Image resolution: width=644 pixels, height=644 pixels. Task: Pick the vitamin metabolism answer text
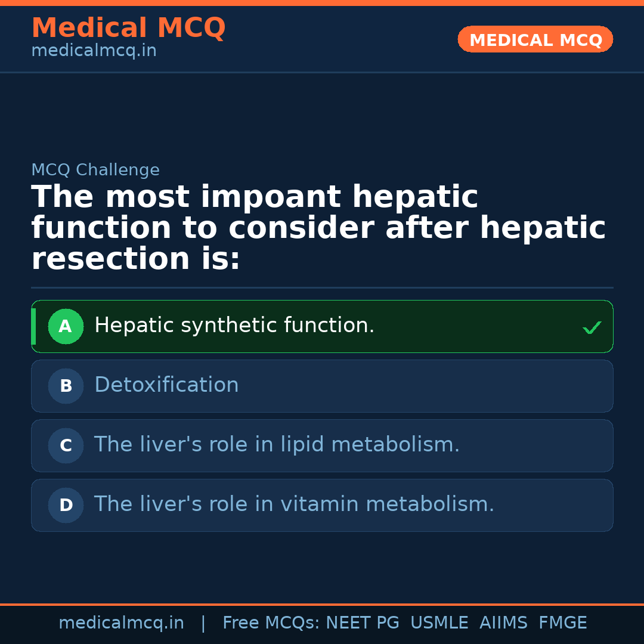coord(294,504)
